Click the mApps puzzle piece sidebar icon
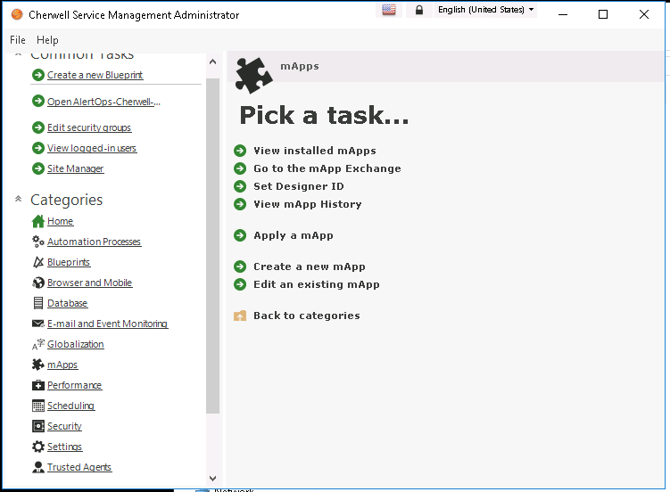The height and width of the screenshot is (492, 670). pos(38,365)
